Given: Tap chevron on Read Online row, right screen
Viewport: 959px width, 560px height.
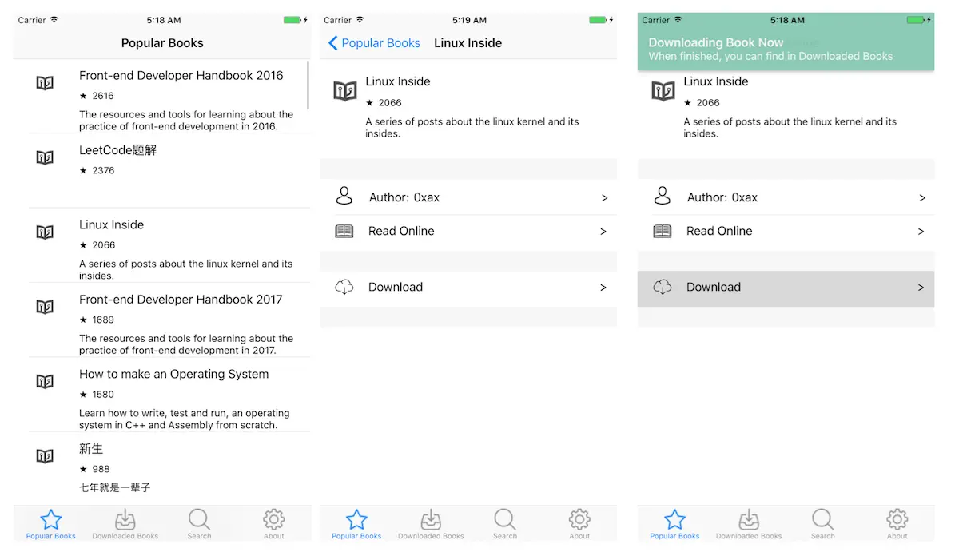Looking at the screenshot, I should pos(921,232).
